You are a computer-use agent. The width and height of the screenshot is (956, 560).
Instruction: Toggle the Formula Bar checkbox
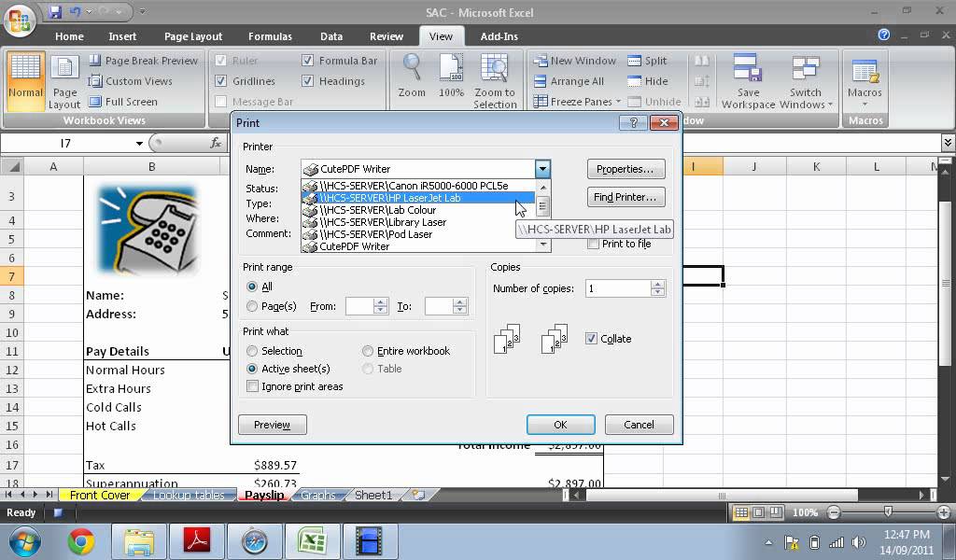point(308,61)
